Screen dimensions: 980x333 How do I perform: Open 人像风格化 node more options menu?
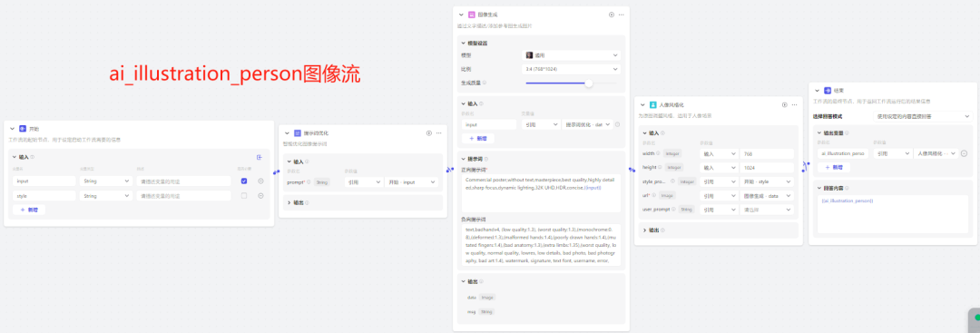tap(794, 105)
